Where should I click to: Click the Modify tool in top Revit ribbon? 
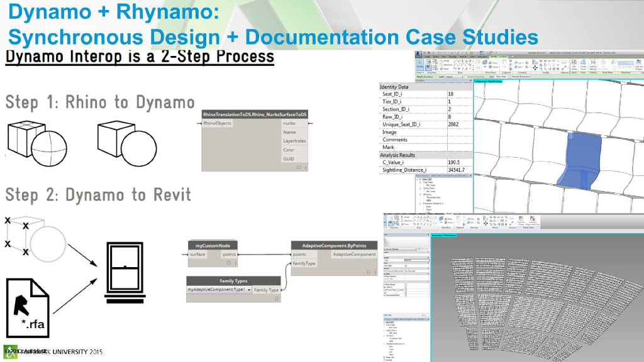click(x=420, y=66)
